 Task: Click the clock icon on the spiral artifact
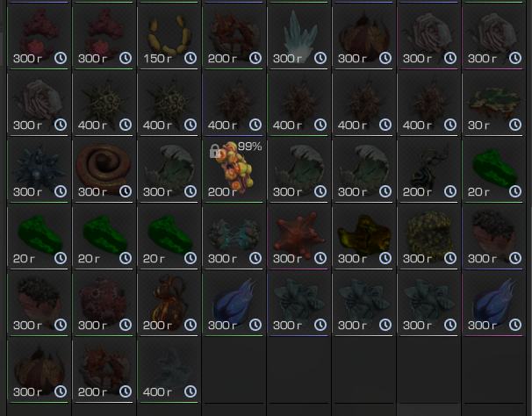tap(126, 191)
